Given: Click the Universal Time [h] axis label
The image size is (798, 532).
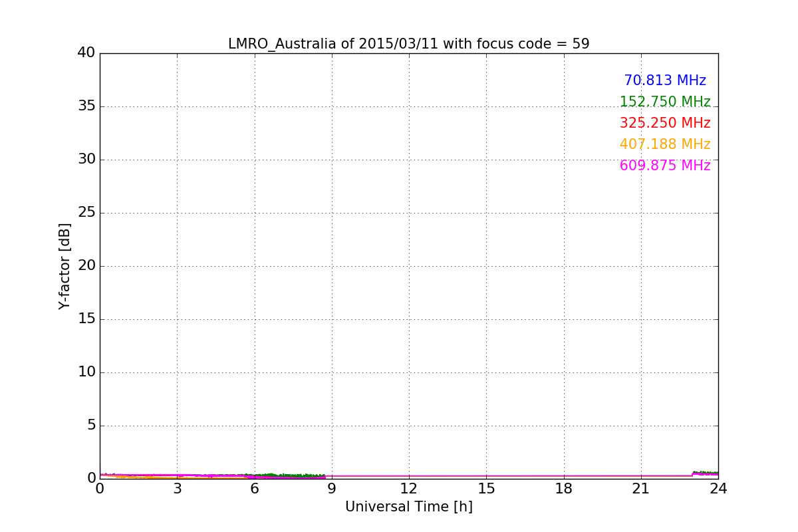Looking at the screenshot, I should (408, 507).
